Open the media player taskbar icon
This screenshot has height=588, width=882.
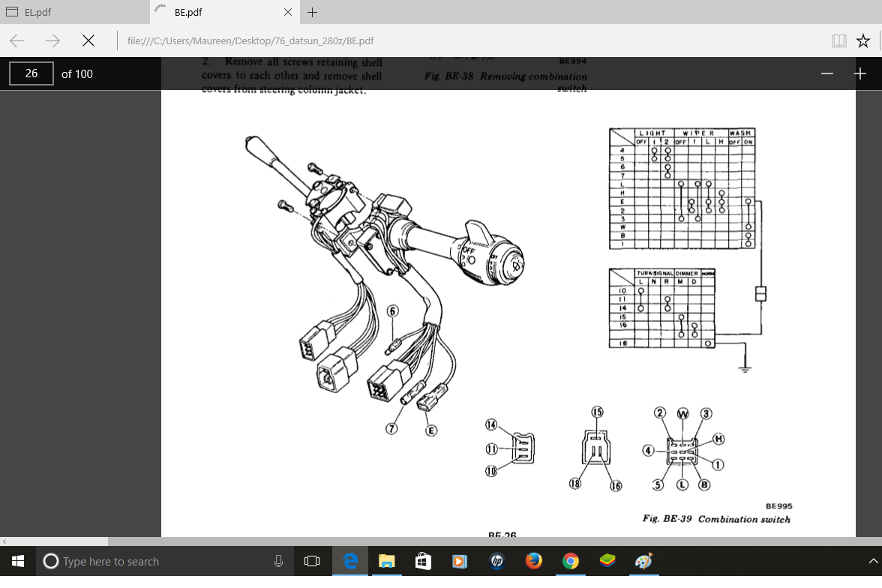[x=460, y=561]
